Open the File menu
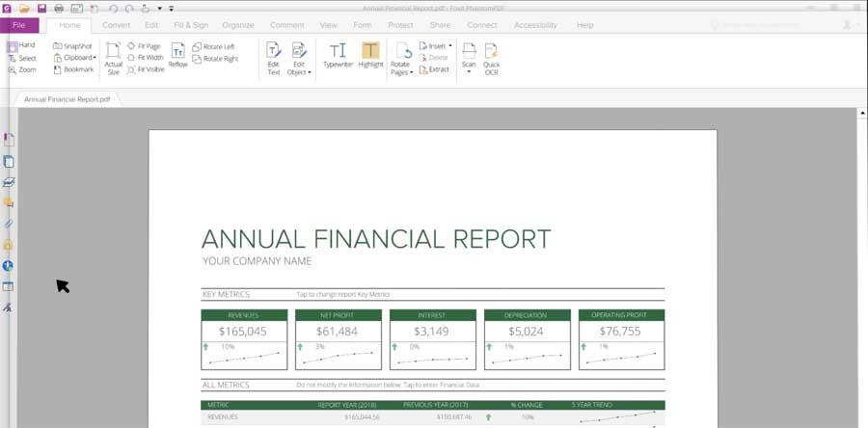868x428 pixels. click(19, 25)
